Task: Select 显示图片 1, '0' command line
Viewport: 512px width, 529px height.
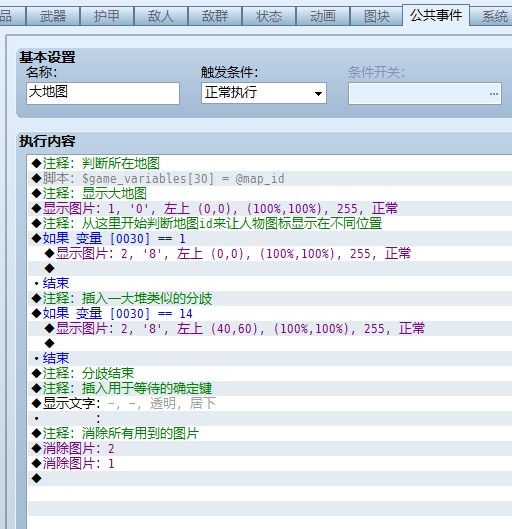Action: [x=270, y=208]
